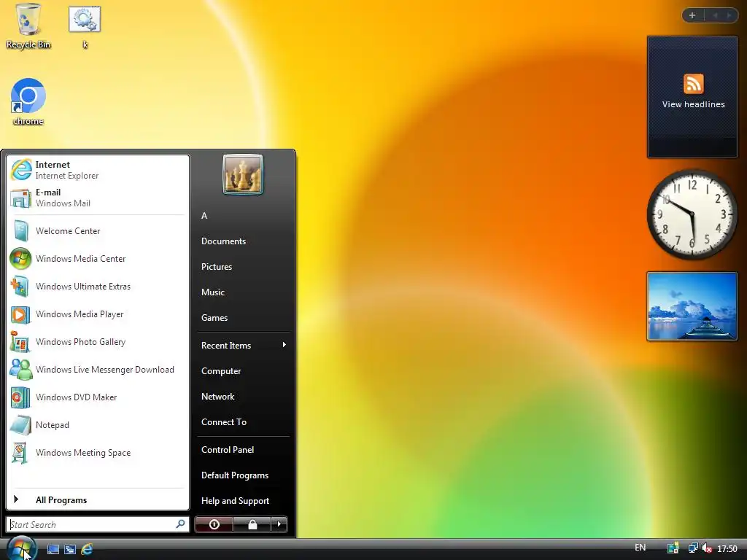Screen dimensions: 747x560
Task: Click Show Desktop in Quick Launch
Action: click(x=53, y=549)
